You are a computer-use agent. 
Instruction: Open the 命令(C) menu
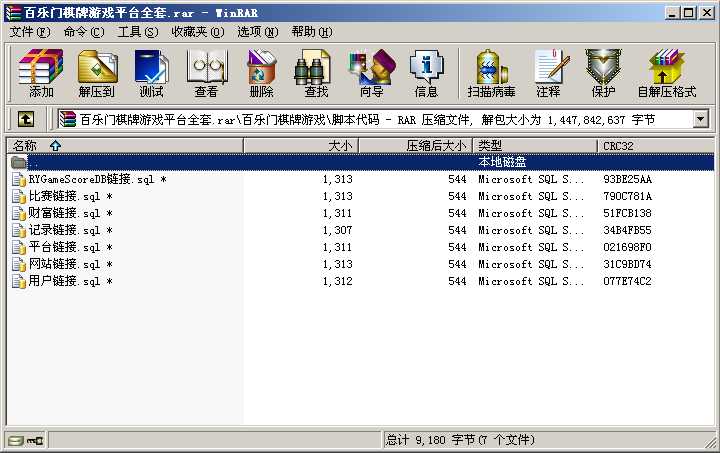[84, 32]
